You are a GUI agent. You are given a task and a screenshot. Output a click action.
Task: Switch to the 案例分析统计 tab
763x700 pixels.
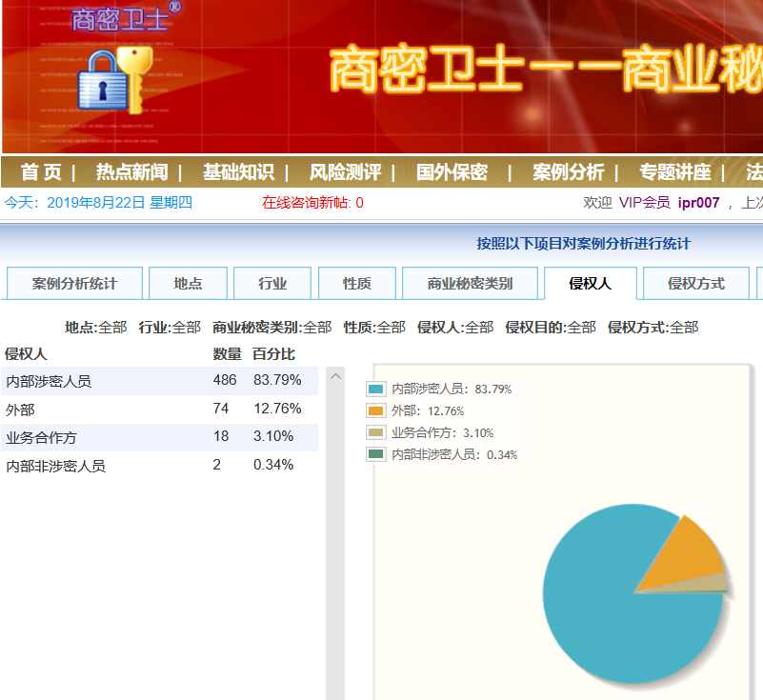[x=74, y=283]
